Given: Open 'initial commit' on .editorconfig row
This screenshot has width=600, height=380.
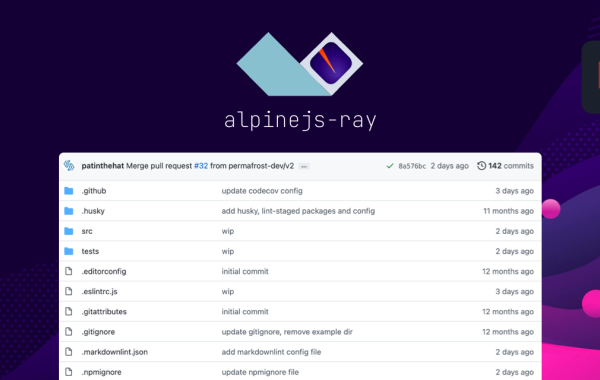Looking at the screenshot, I should [245, 271].
